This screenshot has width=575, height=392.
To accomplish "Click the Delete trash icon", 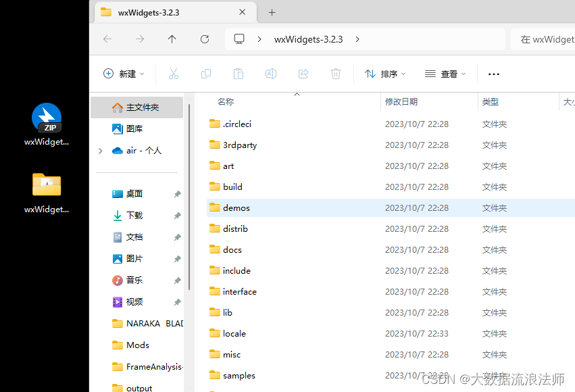I will pos(336,74).
